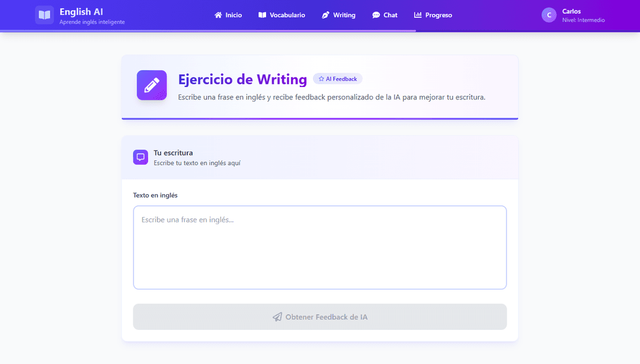Click the message icon beside Tu escritura
640x364 pixels.
pos(140,157)
